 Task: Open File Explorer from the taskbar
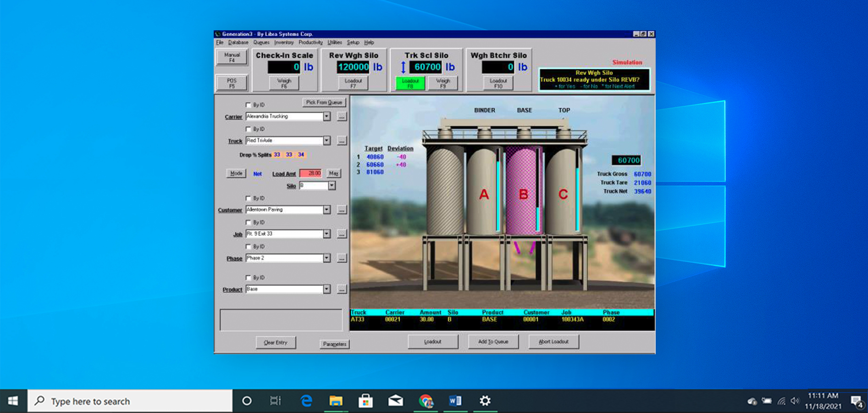(x=336, y=401)
